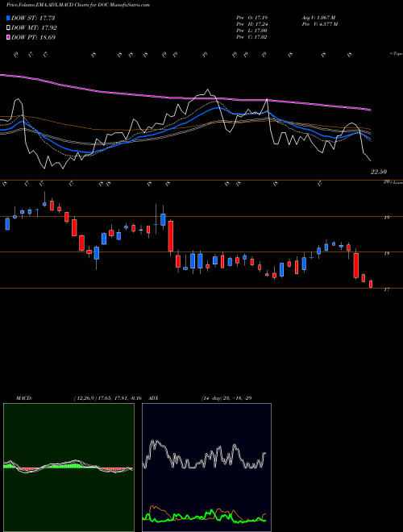Click the ADX '(14 day) 28, +18, -29' values
403x532 pixels.
pos(226,398)
